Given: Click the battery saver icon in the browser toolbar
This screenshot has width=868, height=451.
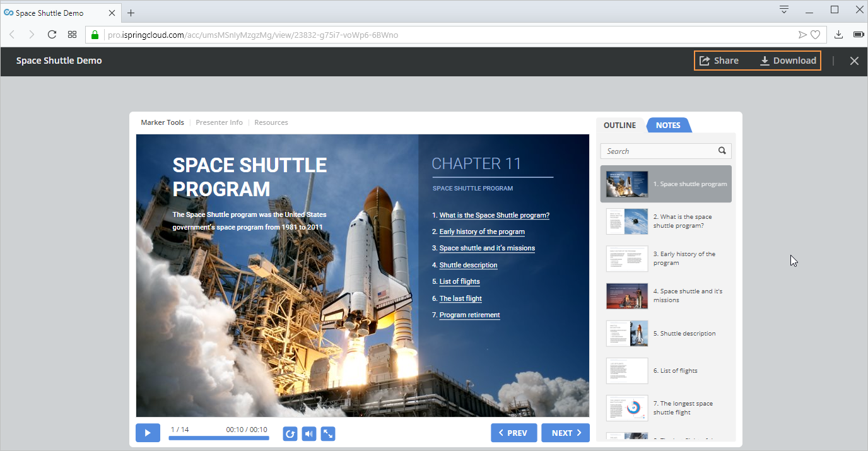Looking at the screenshot, I should [x=859, y=35].
